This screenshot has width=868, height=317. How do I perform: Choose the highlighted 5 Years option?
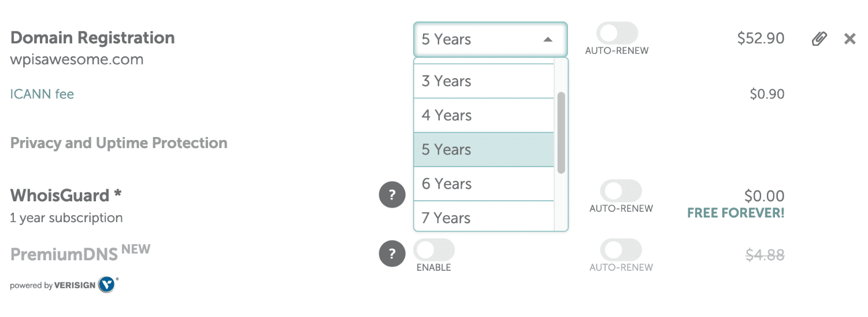coord(484,150)
